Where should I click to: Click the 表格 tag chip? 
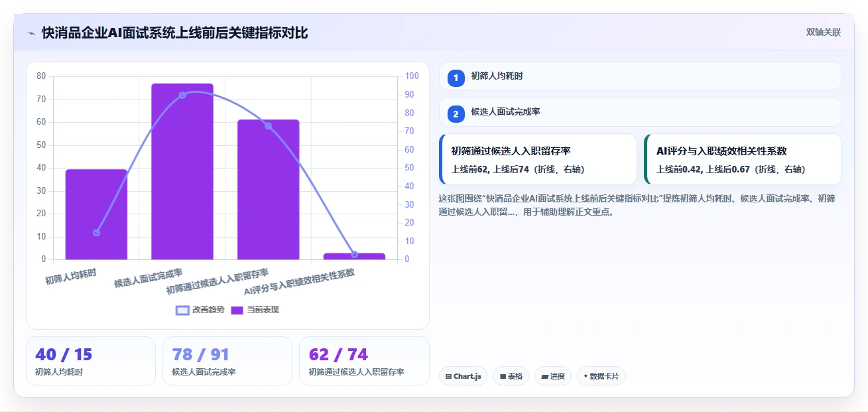(x=511, y=376)
